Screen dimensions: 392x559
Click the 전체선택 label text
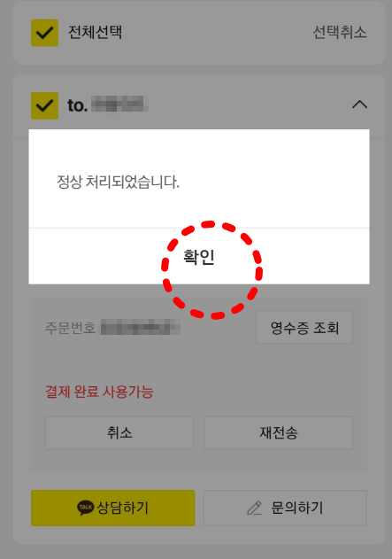coord(95,33)
